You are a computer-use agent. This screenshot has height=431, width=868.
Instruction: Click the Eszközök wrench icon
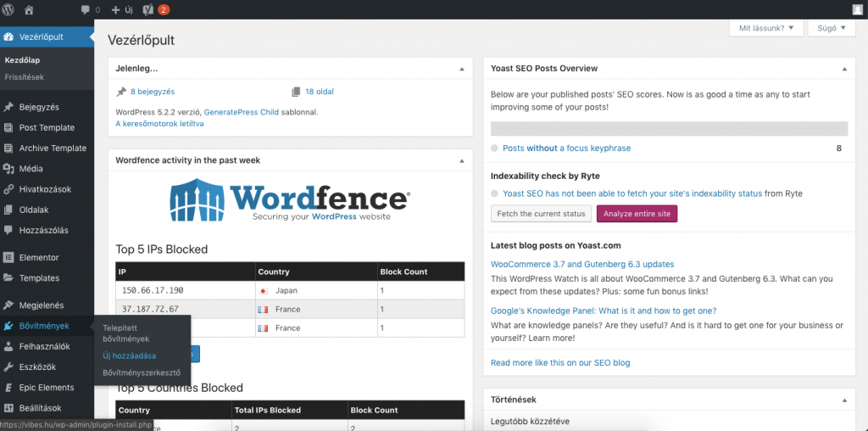coord(8,367)
